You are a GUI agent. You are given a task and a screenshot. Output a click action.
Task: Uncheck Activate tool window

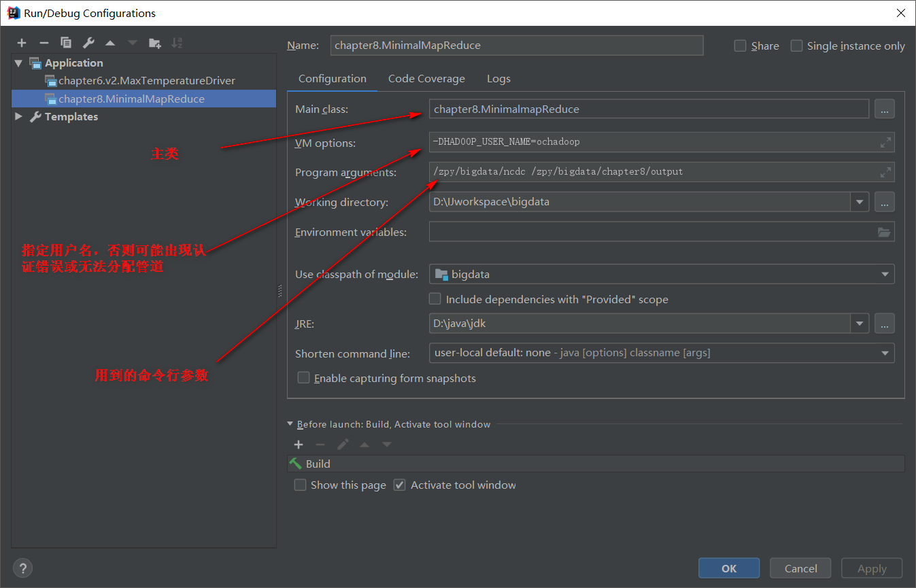tap(399, 485)
